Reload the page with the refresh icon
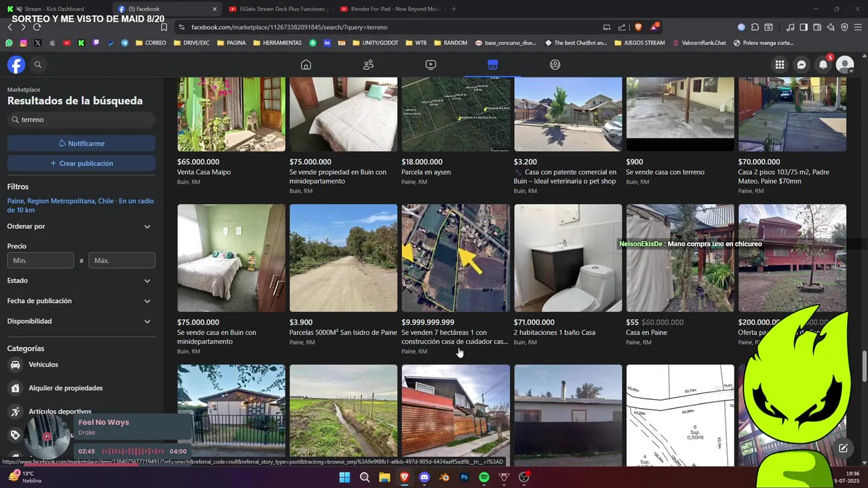This screenshot has width=868, height=488. point(37,27)
